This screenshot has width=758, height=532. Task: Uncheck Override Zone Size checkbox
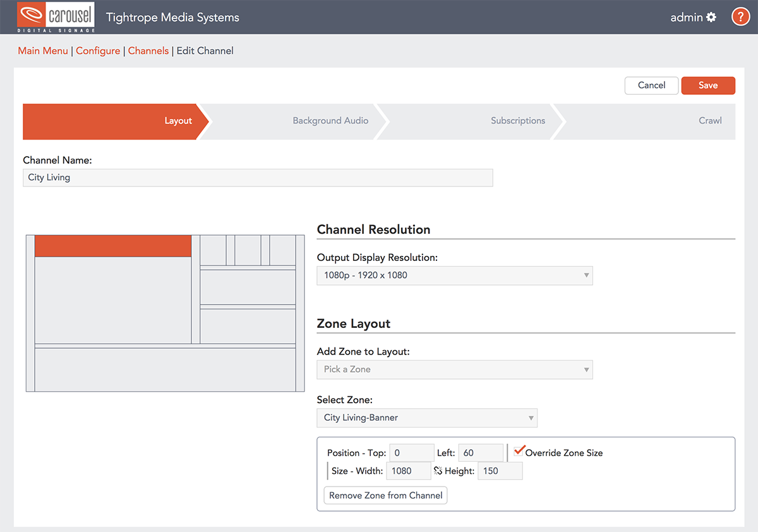click(519, 452)
